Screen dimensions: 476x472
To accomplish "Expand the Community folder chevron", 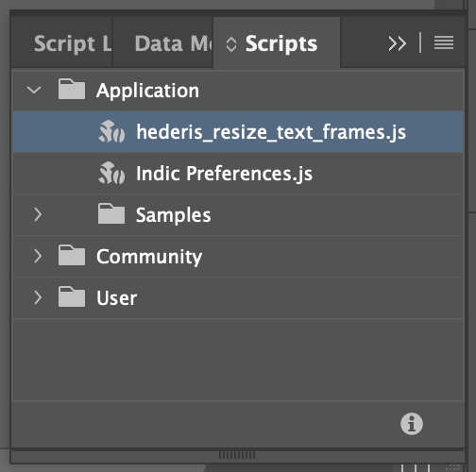I will tap(38, 256).
